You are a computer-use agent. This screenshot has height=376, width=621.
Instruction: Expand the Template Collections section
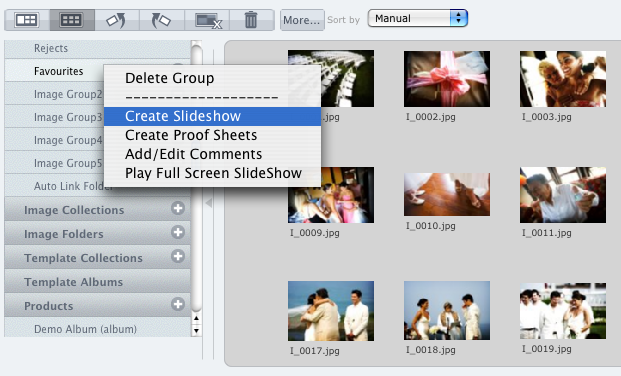click(97, 258)
